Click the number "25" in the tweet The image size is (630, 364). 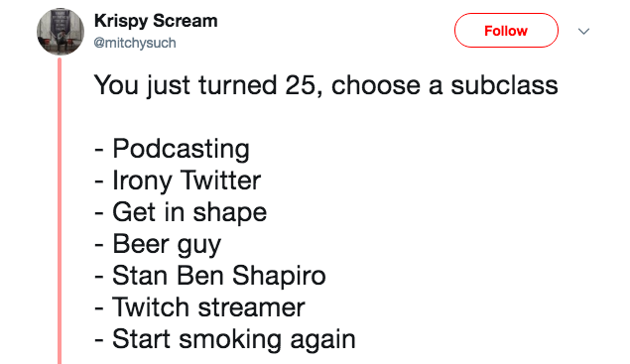(x=301, y=85)
